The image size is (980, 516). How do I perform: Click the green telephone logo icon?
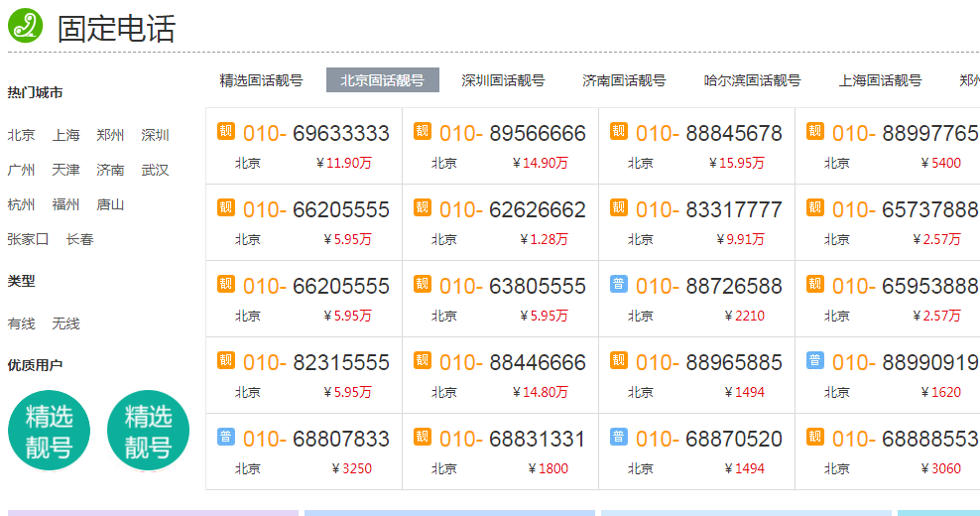click(26, 26)
